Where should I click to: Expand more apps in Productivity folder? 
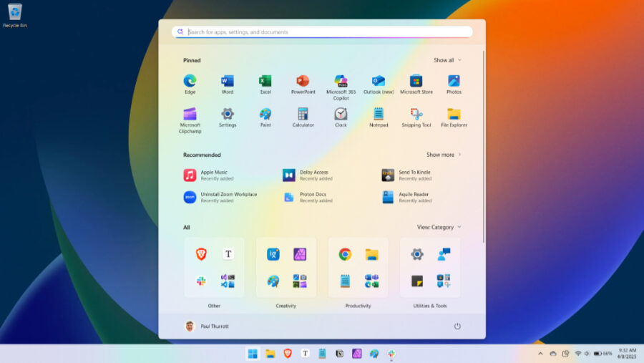371,281
